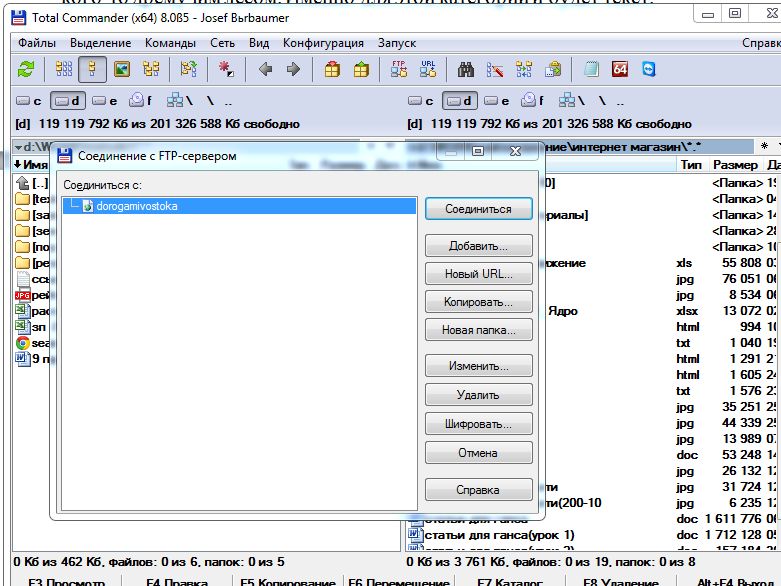Open the Файлы menu
The height and width of the screenshot is (586, 781).
(x=37, y=43)
